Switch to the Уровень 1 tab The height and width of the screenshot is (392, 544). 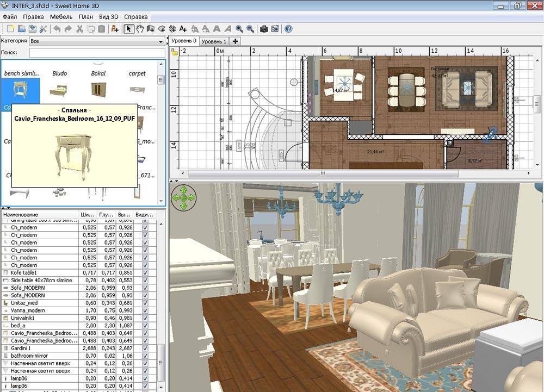(x=214, y=41)
